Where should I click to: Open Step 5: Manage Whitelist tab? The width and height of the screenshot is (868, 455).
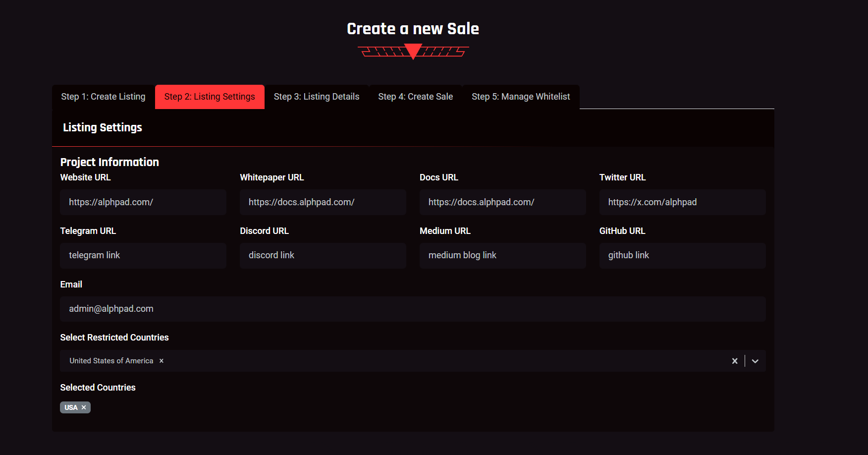521,97
